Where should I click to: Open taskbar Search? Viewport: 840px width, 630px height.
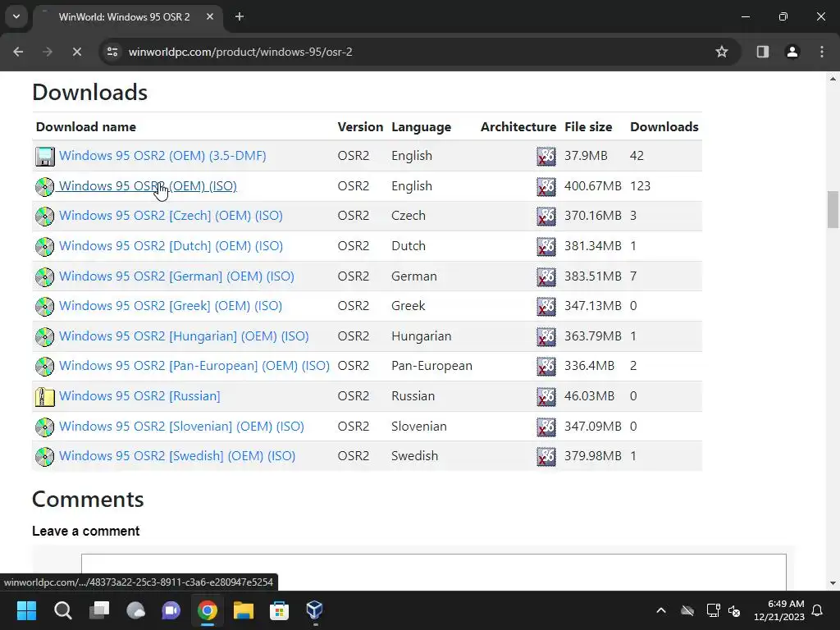point(62,610)
